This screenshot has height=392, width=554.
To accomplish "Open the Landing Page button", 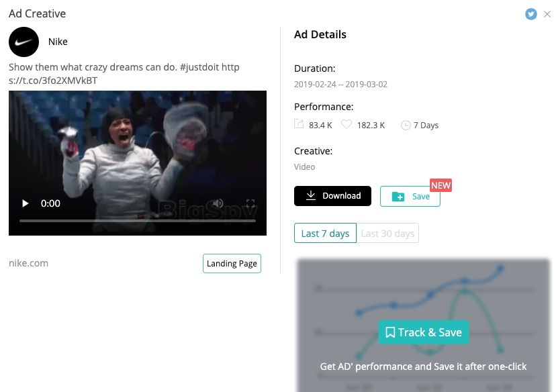I will point(232,263).
